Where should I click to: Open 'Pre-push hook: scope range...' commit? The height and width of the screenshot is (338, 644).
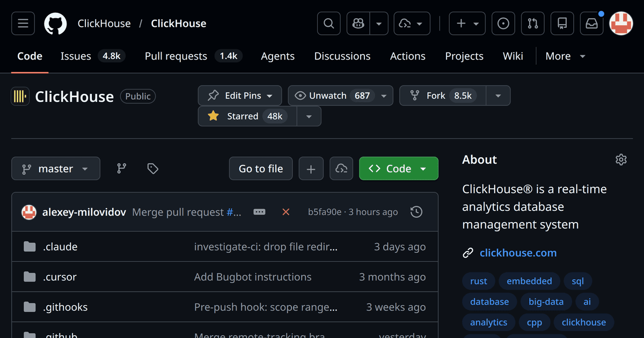point(266,307)
